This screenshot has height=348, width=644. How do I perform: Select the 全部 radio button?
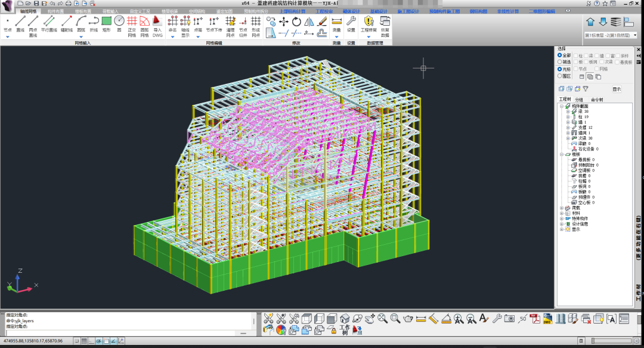(x=559, y=55)
